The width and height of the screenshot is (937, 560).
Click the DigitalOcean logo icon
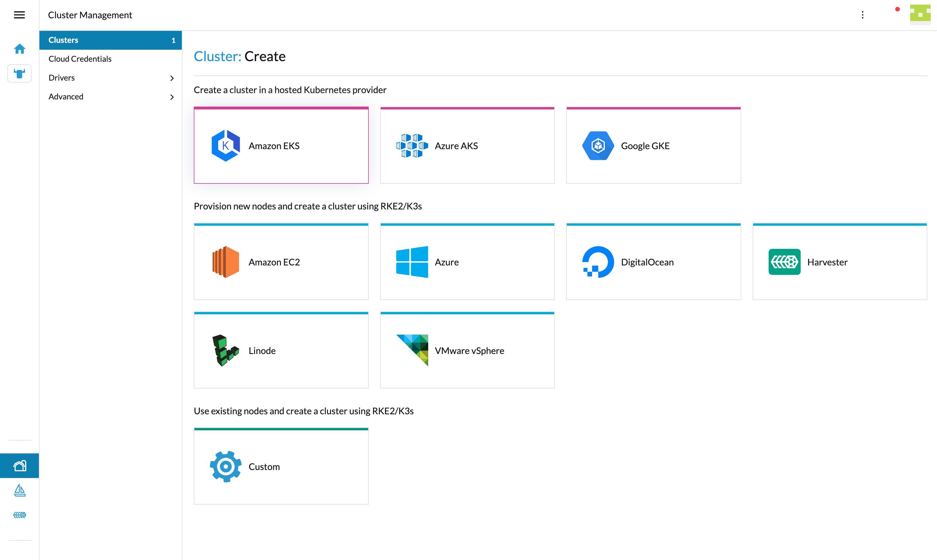tap(598, 262)
